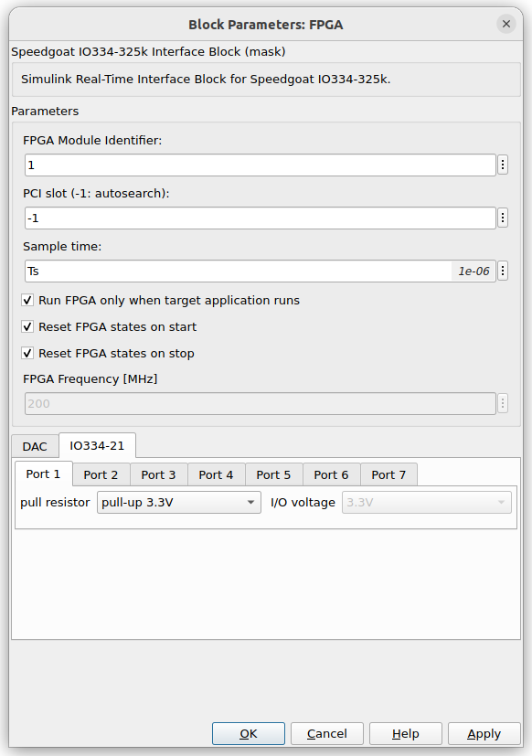Open options menu beside PCI slot field

tap(503, 218)
